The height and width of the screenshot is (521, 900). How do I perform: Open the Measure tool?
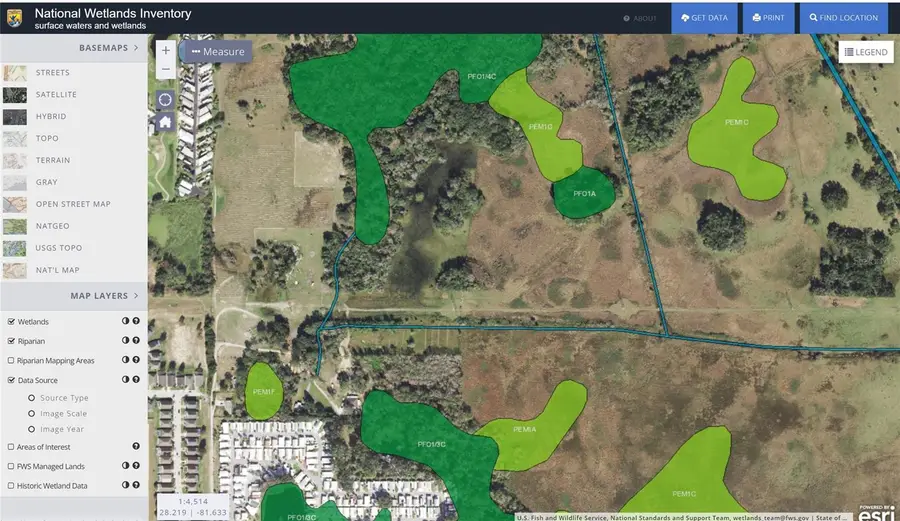pos(217,52)
